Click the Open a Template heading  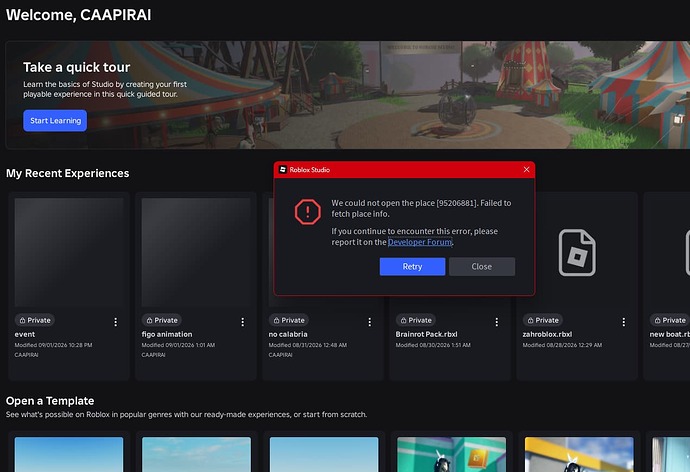click(x=50, y=401)
